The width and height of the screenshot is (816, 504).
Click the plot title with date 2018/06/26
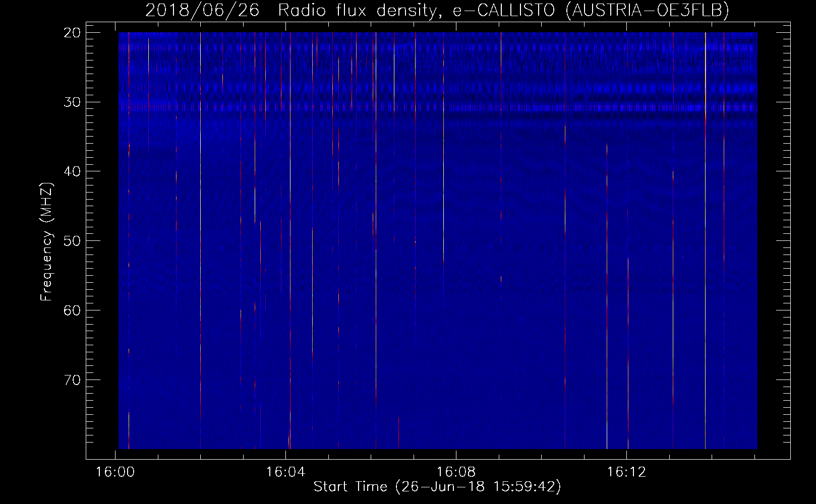[x=437, y=10]
